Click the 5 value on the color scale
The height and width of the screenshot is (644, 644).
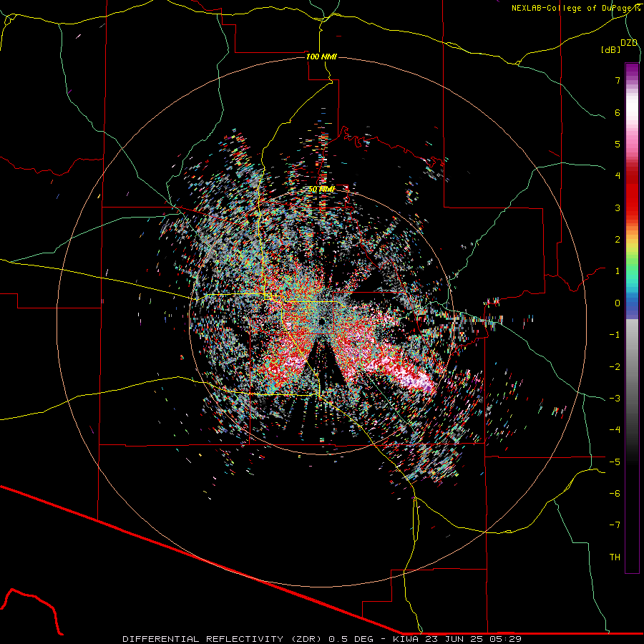point(618,144)
